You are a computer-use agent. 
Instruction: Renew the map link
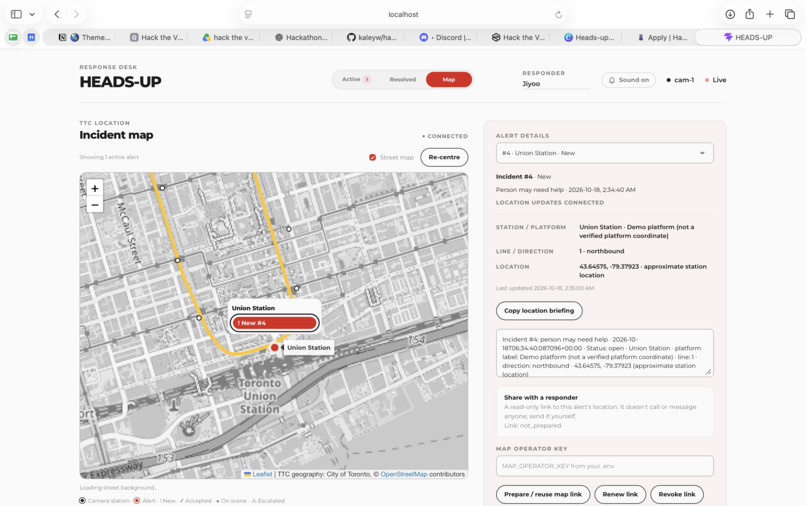[620, 494]
